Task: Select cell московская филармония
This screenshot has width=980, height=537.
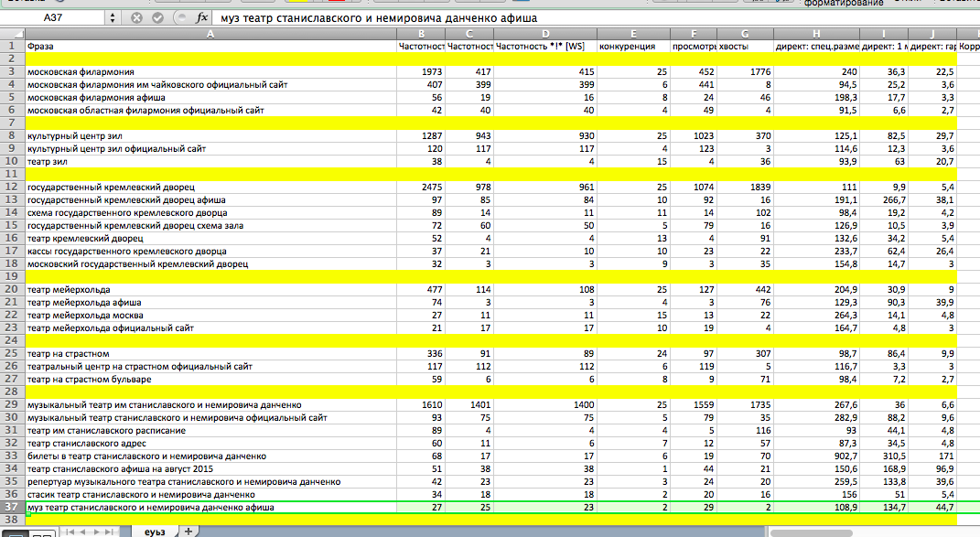Action: tap(210, 72)
